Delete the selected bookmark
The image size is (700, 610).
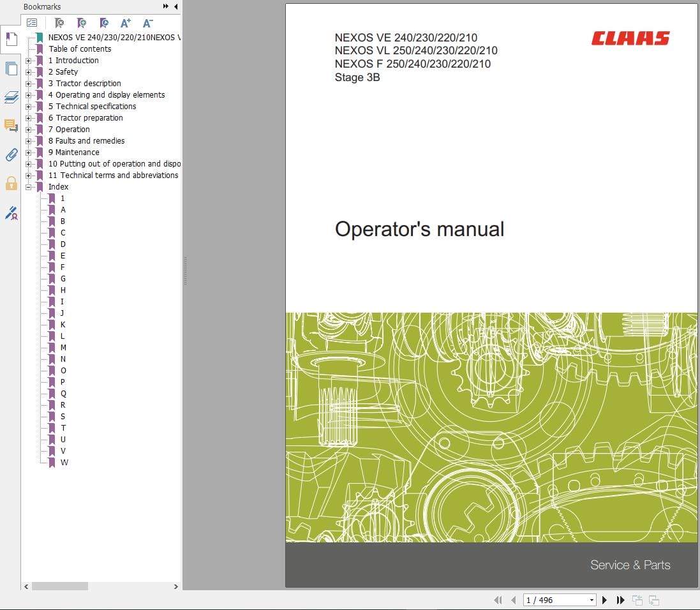click(61, 23)
